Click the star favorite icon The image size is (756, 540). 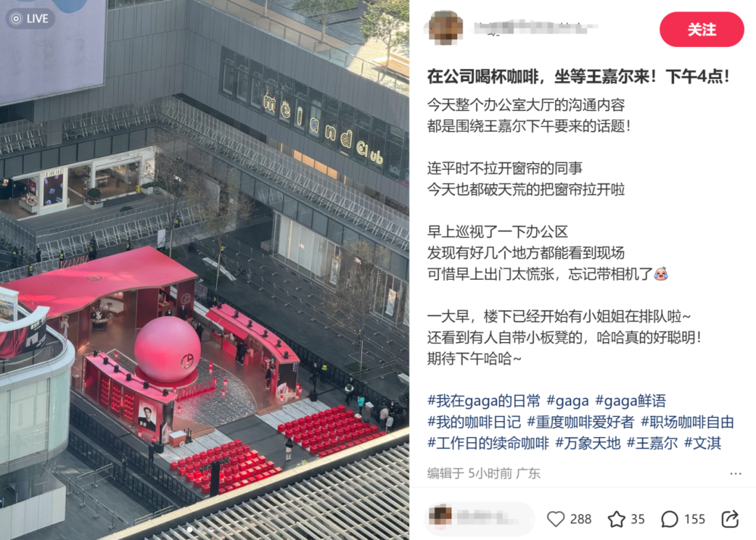point(616,519)
